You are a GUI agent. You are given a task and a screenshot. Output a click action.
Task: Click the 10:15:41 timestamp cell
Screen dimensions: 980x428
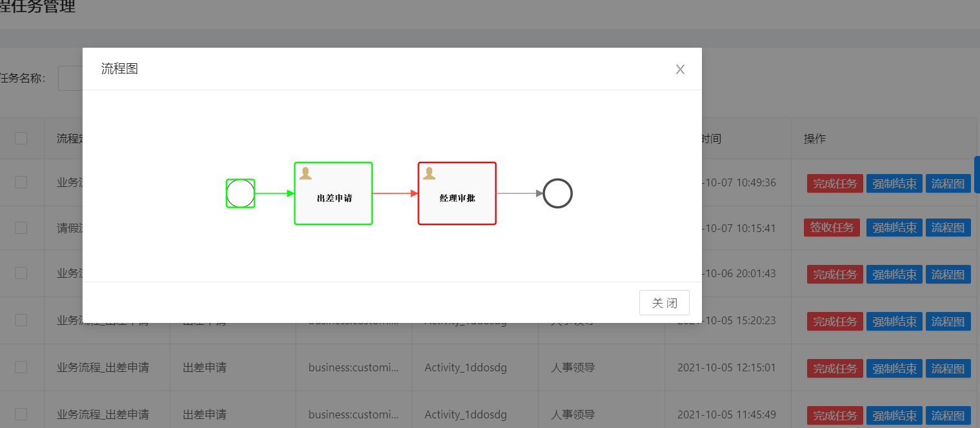click(x=739, y=228)
